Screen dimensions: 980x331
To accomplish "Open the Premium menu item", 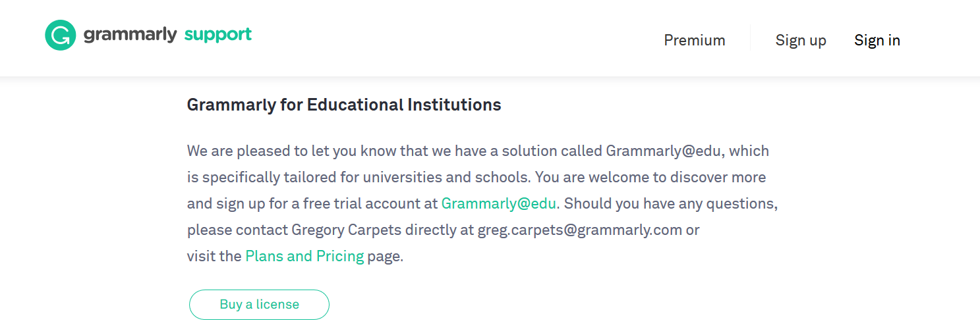I will click(694, 40).
